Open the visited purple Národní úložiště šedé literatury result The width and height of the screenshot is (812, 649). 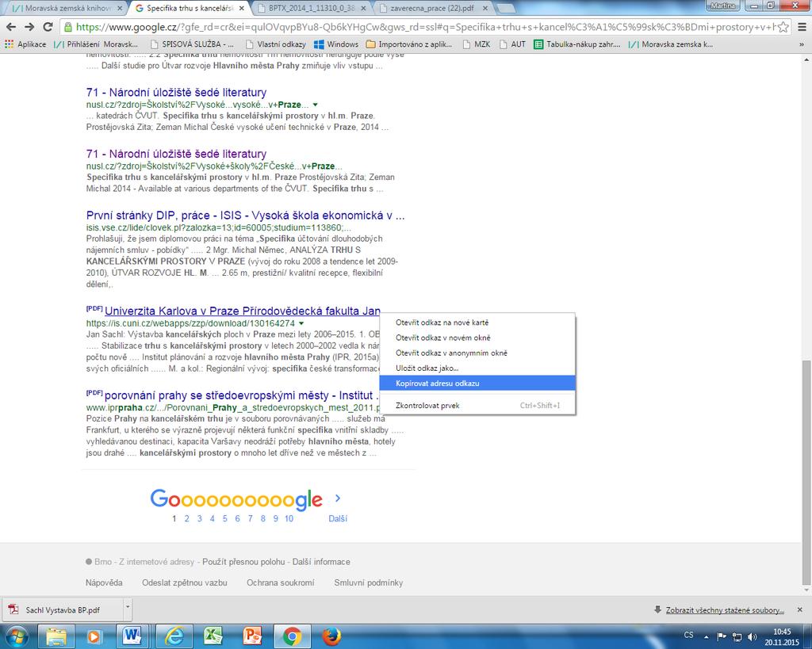(176, 155)
